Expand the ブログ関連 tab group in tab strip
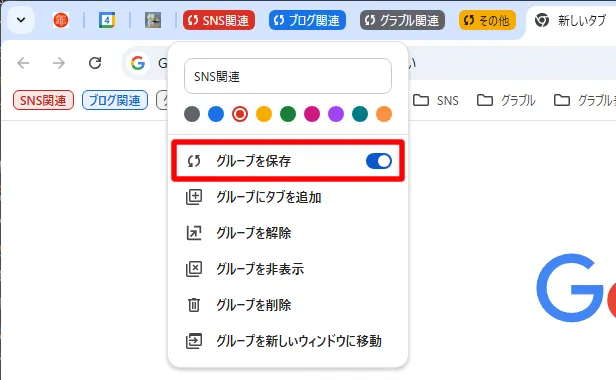This screenshot has width=616, height=380. click(x=308, y=20)
